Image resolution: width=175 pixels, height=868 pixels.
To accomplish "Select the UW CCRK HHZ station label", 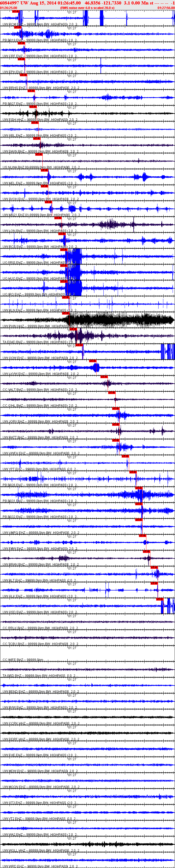I will pyautogui.click(x=41, y=724).
